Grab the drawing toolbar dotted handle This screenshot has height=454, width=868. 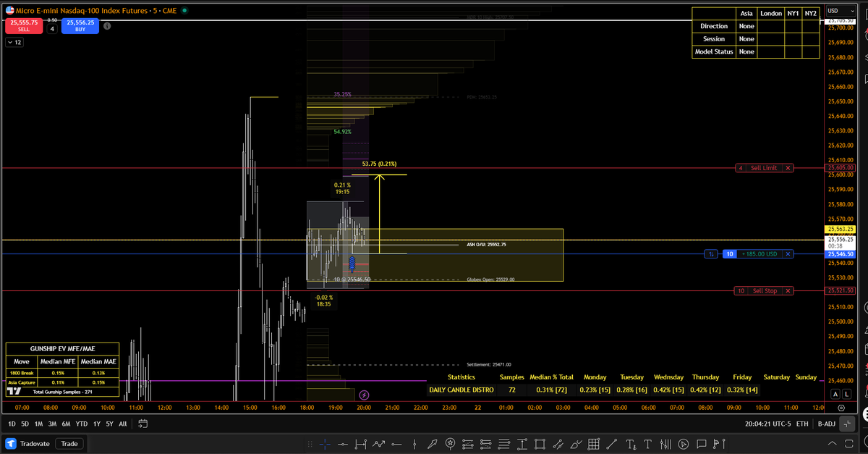point(310,444)
